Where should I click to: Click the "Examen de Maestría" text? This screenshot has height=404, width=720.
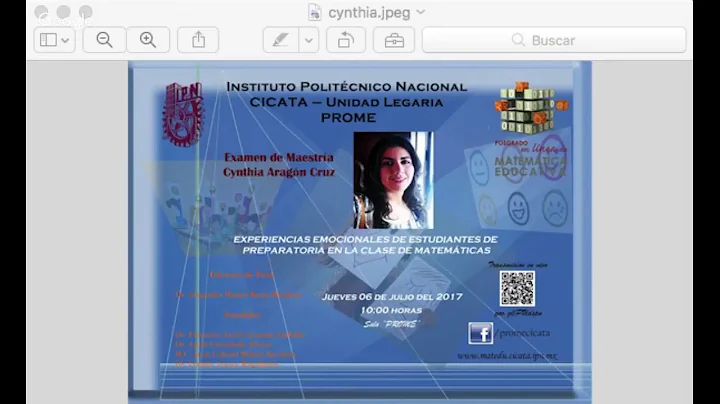[x=279, y=157]
